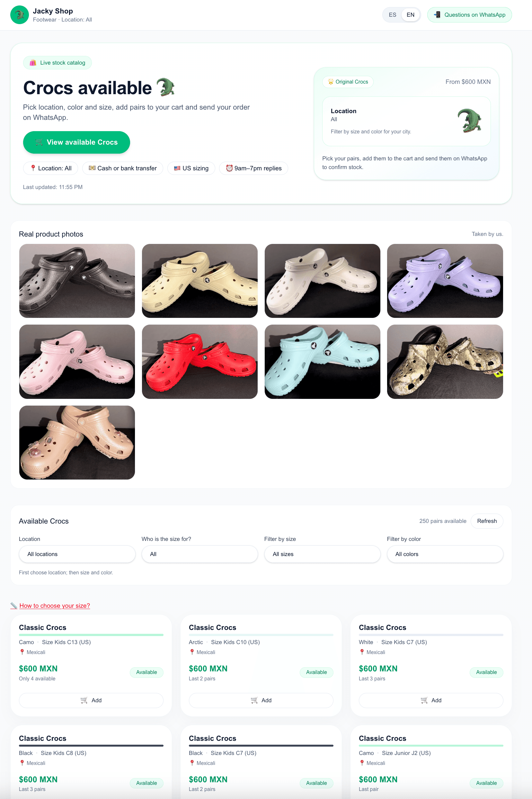Screen dimensions: 532x799
Task: Click the crocodile emoji next to Crocs available
Action: click(x=165, y=87)
